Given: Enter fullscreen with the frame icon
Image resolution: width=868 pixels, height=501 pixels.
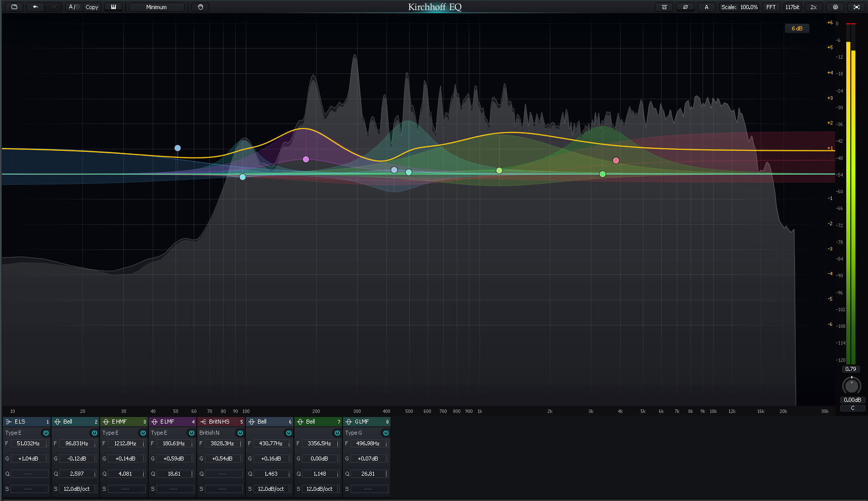Looking at the screenshot, I should (x=856, y=7).
